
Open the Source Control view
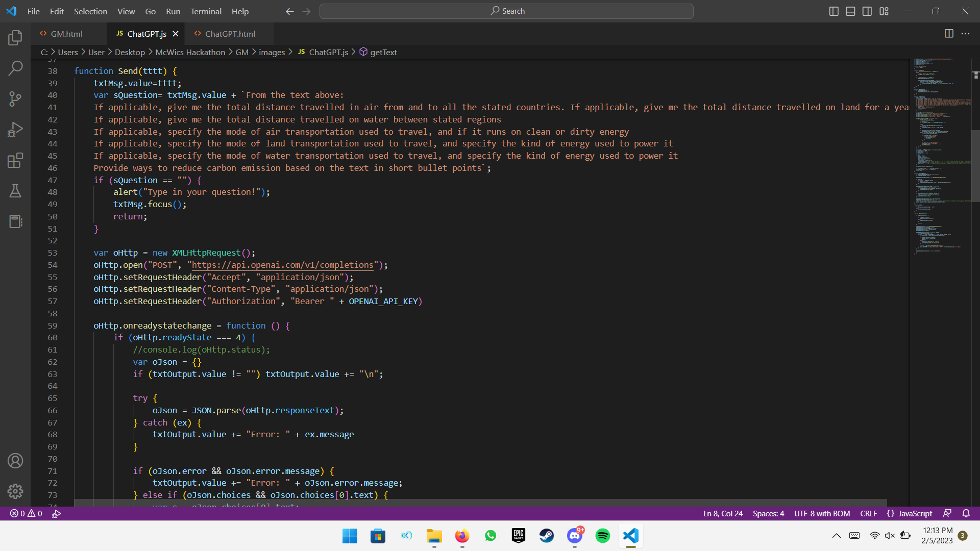tap(15, 99)
